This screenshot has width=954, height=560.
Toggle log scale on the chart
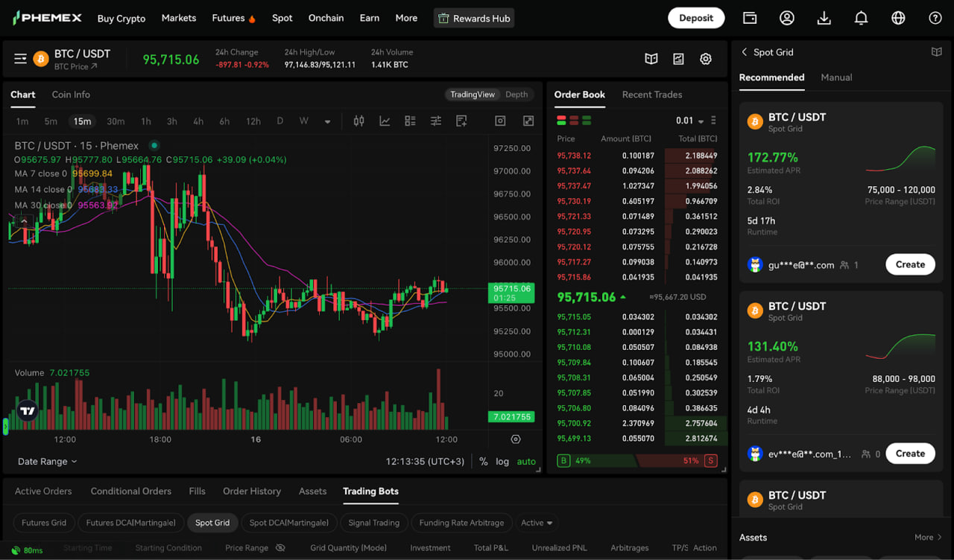click(x=502, y=462)
